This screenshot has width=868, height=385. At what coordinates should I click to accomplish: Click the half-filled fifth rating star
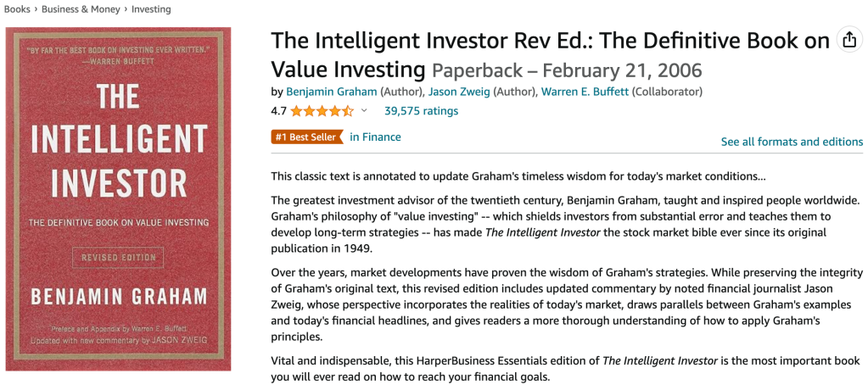pyautogui.click(x=347, y=111)
